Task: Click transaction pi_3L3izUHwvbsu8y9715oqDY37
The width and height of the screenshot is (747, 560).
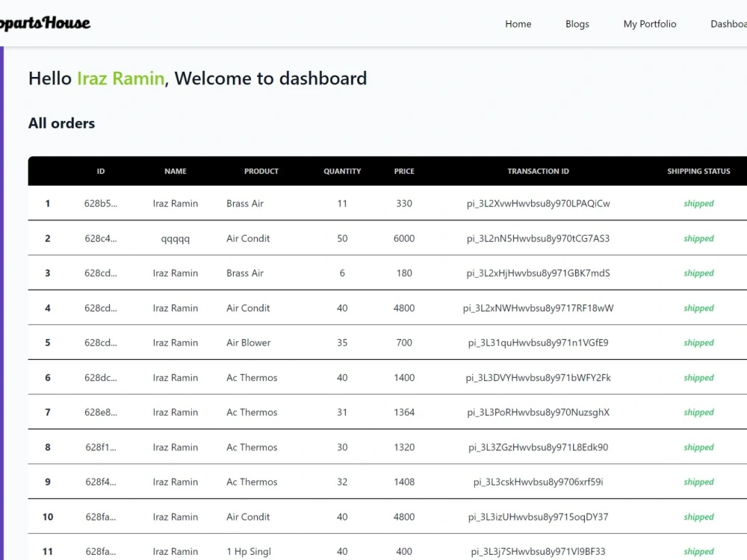Action: (538, 517)
